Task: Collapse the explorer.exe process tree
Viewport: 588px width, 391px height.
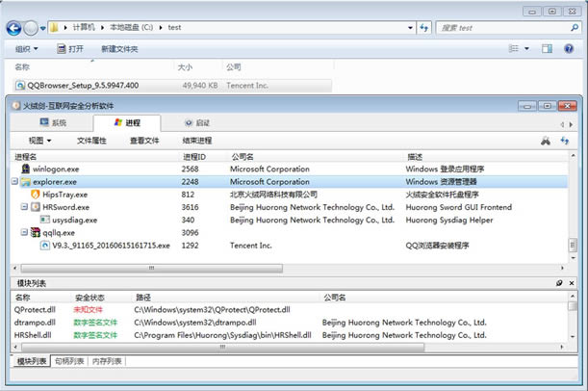Action: (x=13, y=181)
